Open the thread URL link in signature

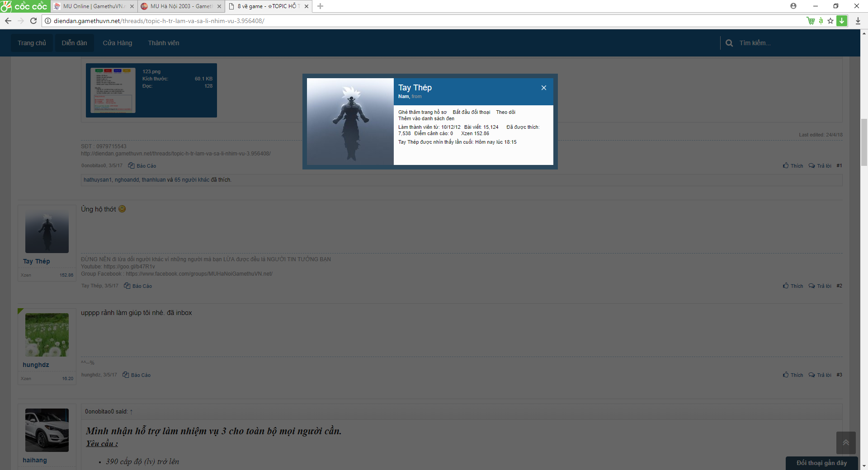coord(176,154)
